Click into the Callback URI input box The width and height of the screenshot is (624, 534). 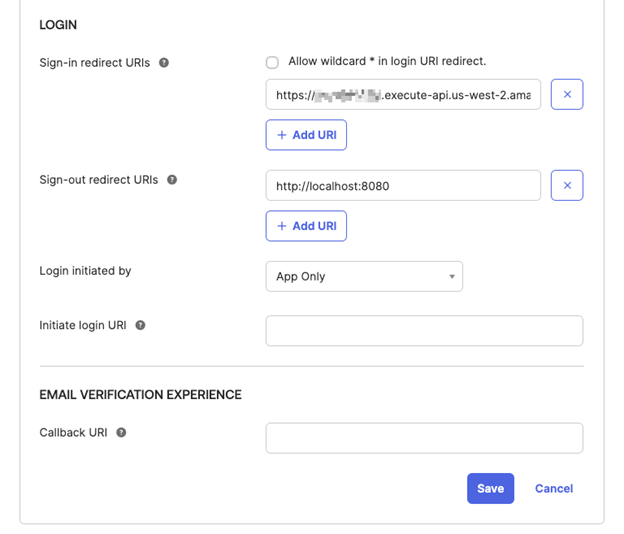tap(424, 438)
